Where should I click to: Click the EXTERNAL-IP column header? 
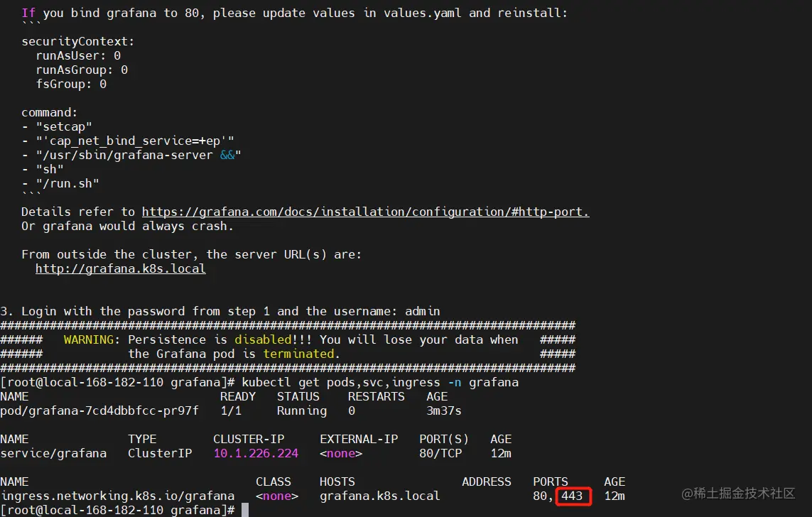[359, 439]
